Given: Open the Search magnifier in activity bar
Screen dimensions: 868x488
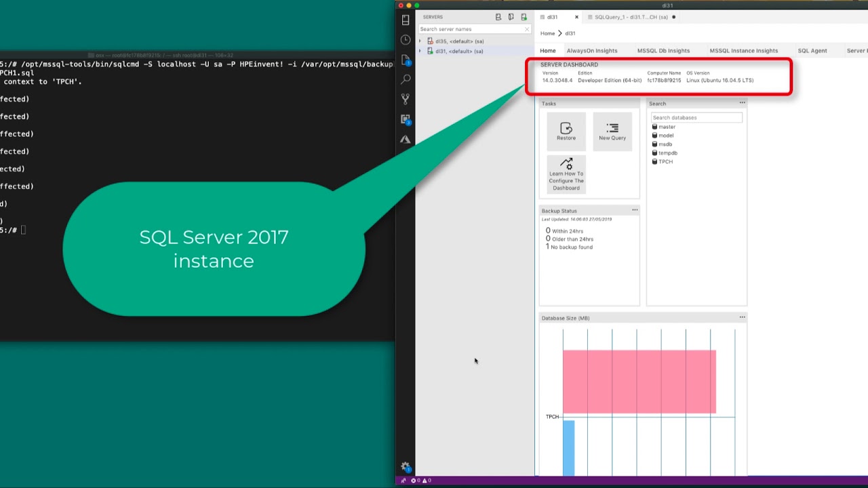Looking at the screenshot, I should (x=406, y=79).
